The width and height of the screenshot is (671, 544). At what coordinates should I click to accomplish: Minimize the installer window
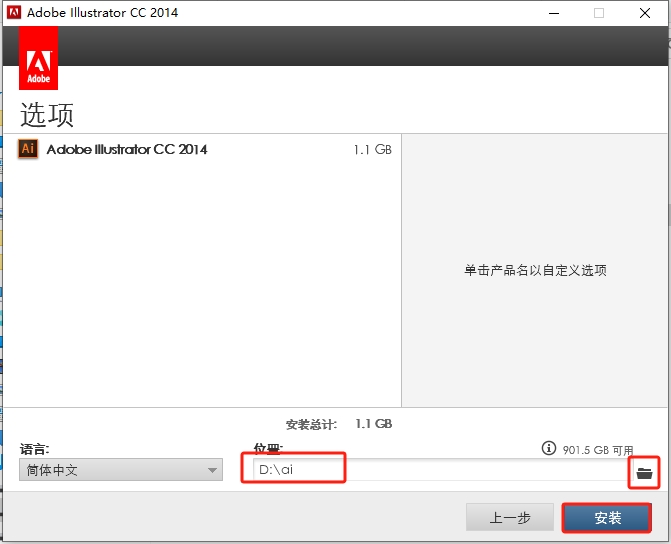point(554,13)
